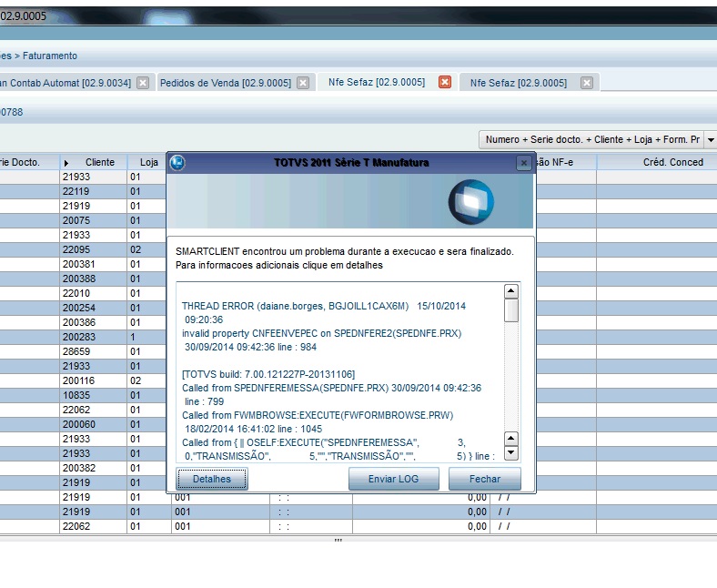Click the panel splitter handle below the grid
The width and height of the screenshot is (717, 588).
[x=338, y=540]
